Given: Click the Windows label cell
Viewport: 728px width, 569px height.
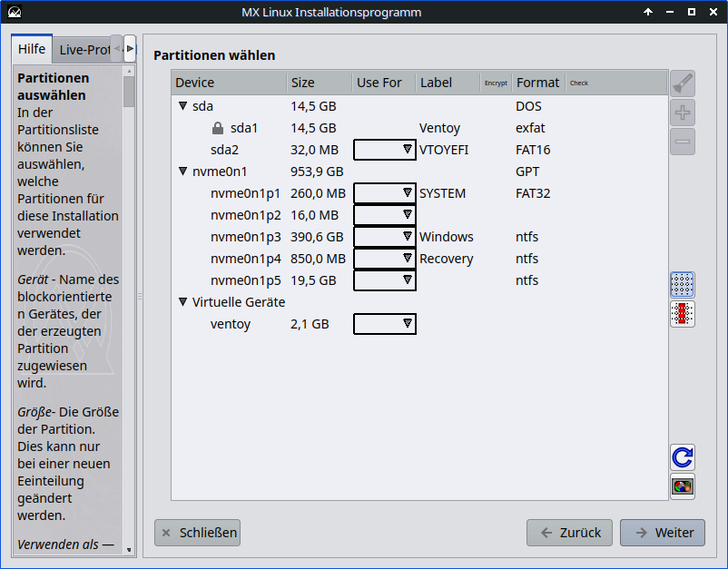Looking at the screenshot, I should 447,237.
